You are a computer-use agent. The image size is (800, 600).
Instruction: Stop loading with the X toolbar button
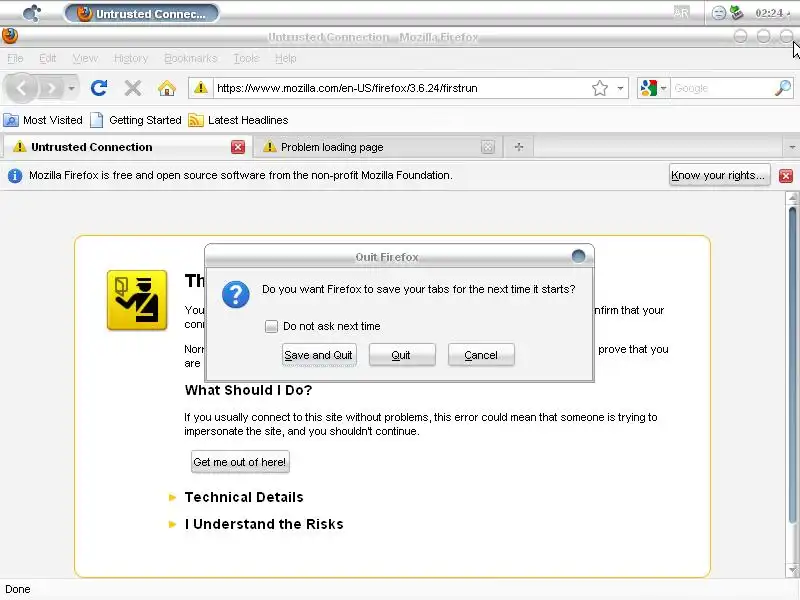click(133, 88)
